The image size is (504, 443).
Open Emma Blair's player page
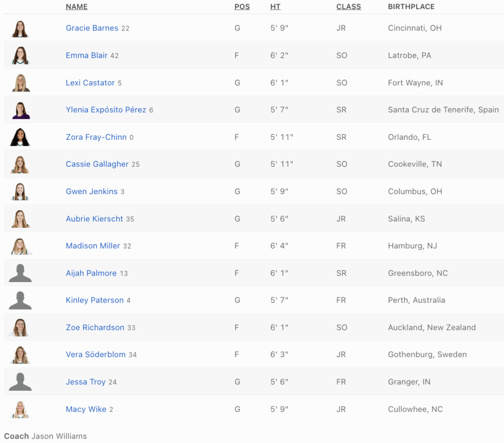click(x=87, y=56)
